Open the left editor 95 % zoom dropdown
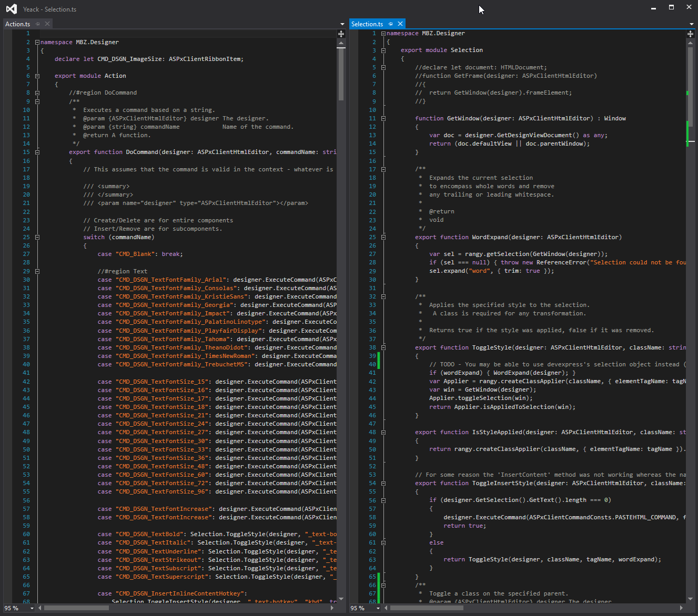 (x=32, y=608)
